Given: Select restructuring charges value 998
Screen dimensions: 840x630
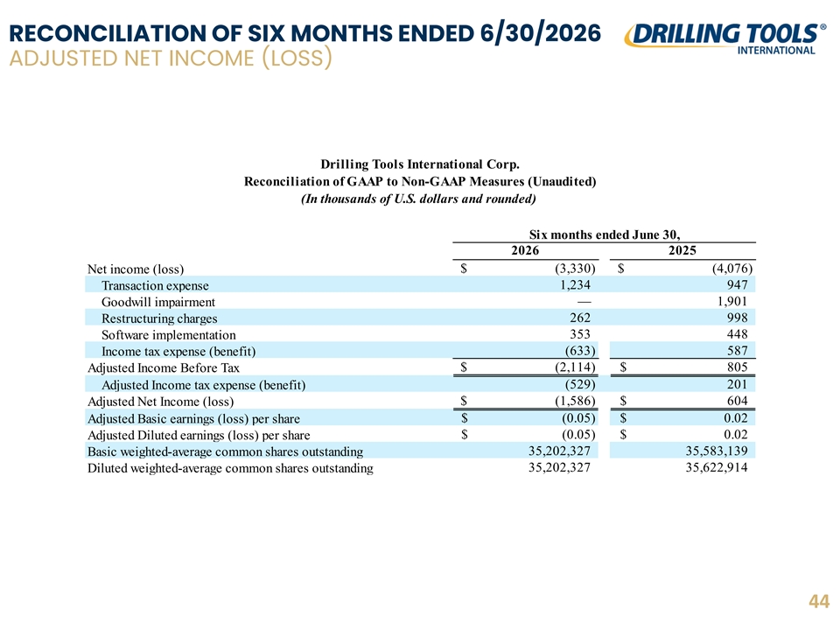Looking at the screenshot, I should point(737,318).
